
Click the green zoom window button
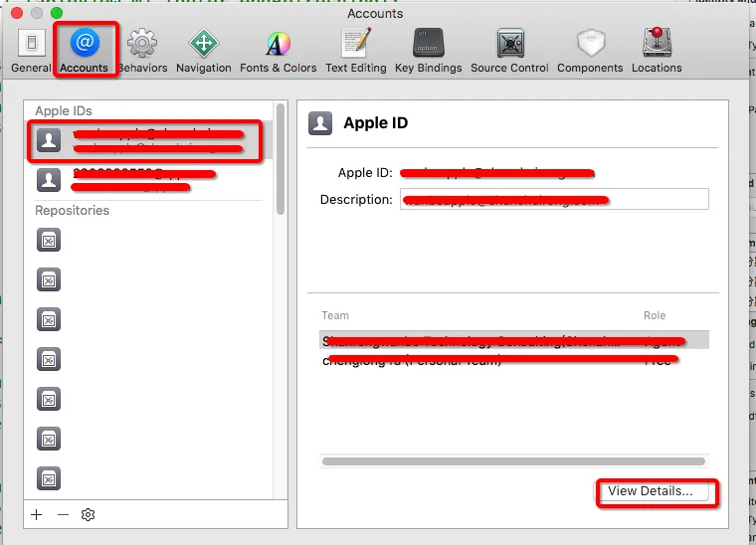point(57,13)
